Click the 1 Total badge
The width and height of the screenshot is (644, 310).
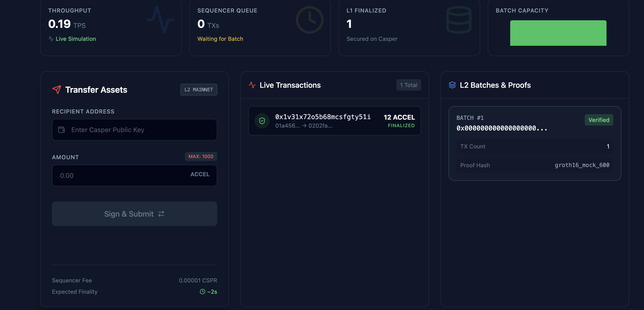pyautogui.click(x=408, y=85)
